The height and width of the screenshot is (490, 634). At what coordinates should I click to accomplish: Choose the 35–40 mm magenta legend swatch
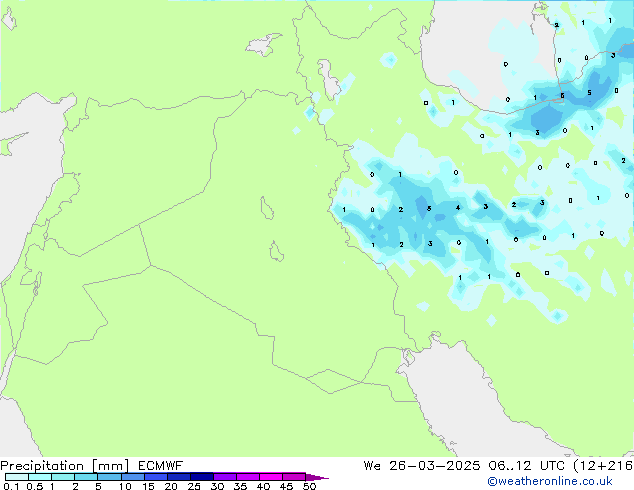click(x=247, y=477)
